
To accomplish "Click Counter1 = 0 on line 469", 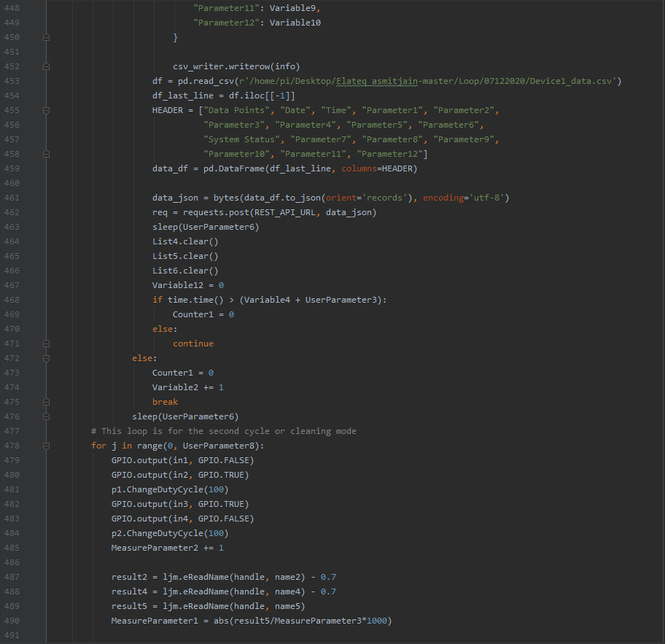I will pos(203,314).
